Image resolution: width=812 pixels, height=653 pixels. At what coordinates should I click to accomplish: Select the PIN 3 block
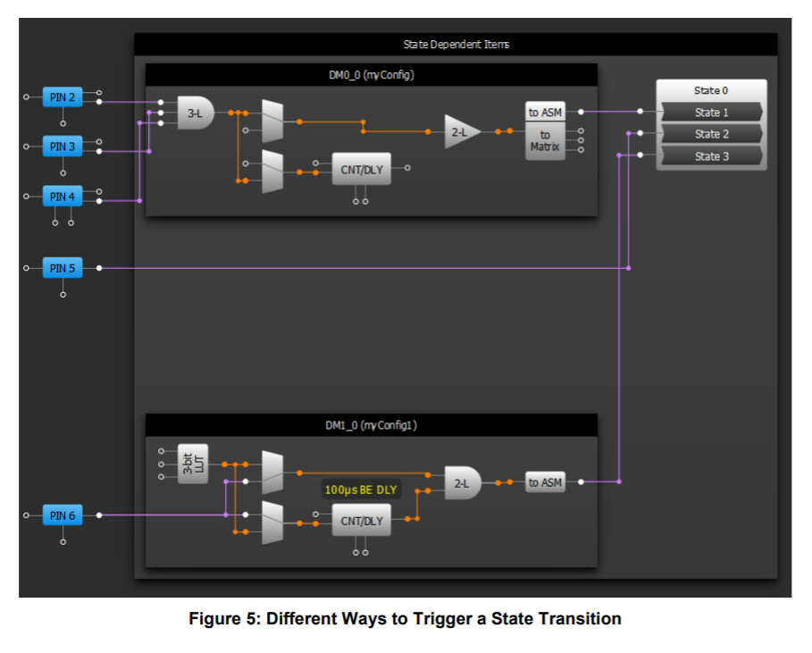click(x=63, y=147)
